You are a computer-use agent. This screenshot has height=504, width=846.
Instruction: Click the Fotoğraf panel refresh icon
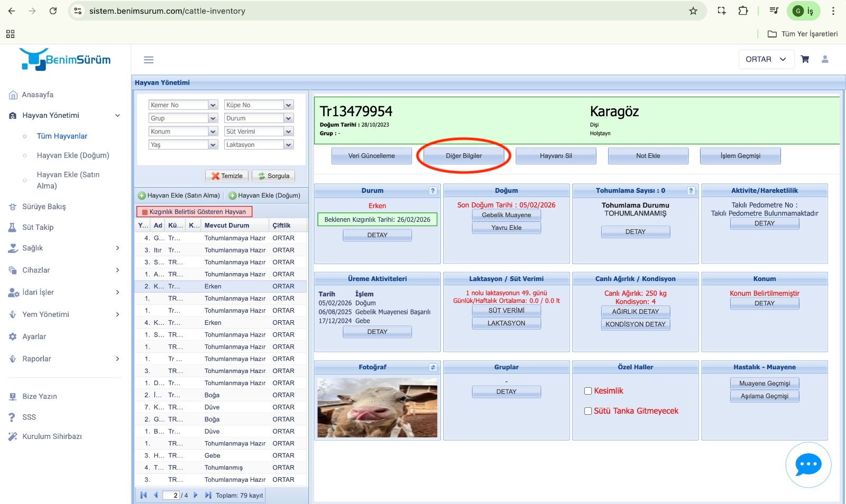[x=433, y=367]
